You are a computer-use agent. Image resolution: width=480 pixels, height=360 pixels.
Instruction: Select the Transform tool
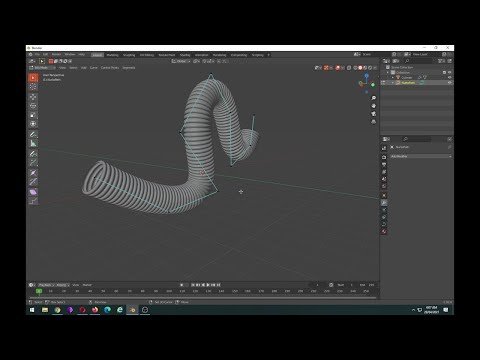pyautogui.click(x=33, y=124)
